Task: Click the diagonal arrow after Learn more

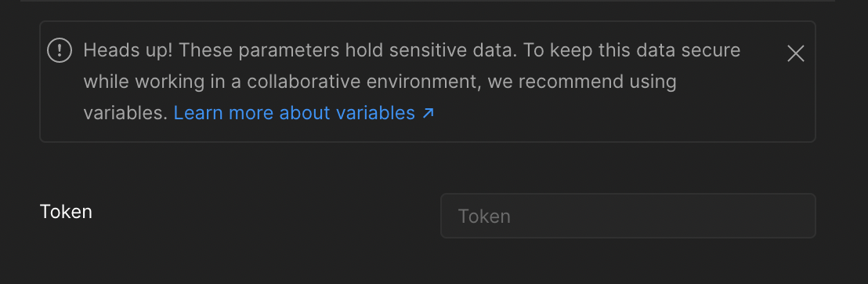Action: [428, 113]
